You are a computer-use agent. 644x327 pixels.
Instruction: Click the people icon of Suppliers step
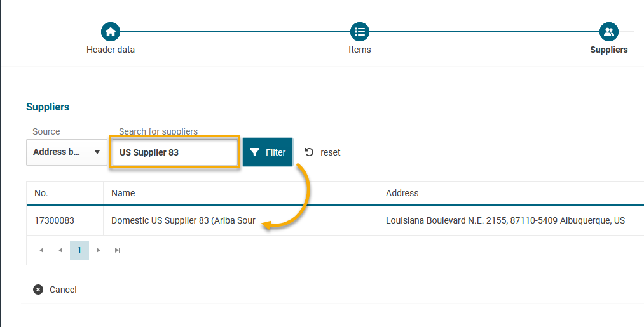coord(608,32)
